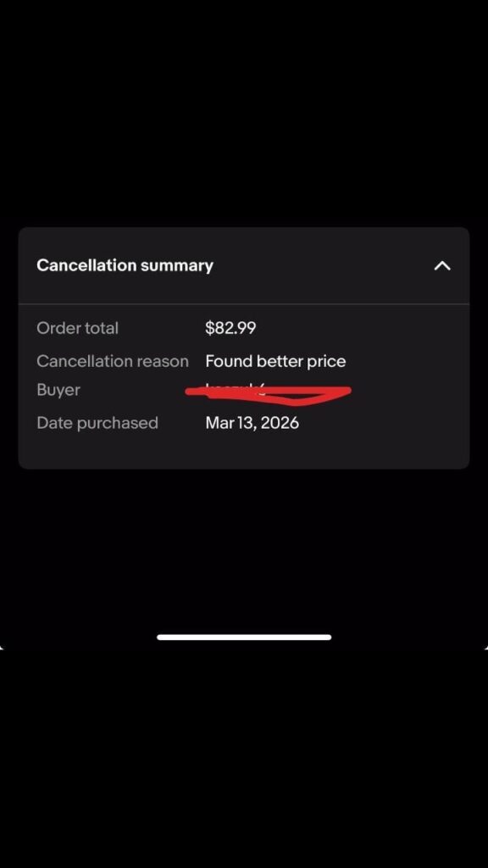This screenshot has width=488, height=868.
Task: Select the Order total row
Action: (x=244, y=328)
